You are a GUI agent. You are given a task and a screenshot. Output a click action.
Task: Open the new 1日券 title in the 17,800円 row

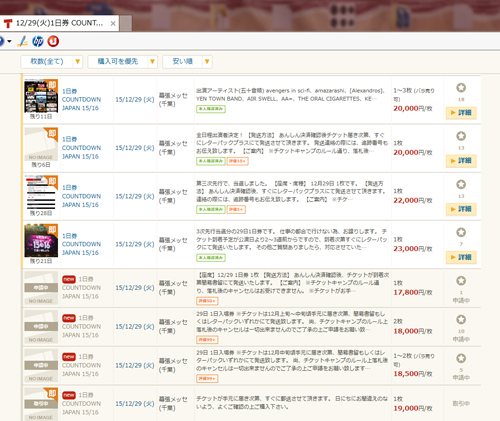coord(81,287)
